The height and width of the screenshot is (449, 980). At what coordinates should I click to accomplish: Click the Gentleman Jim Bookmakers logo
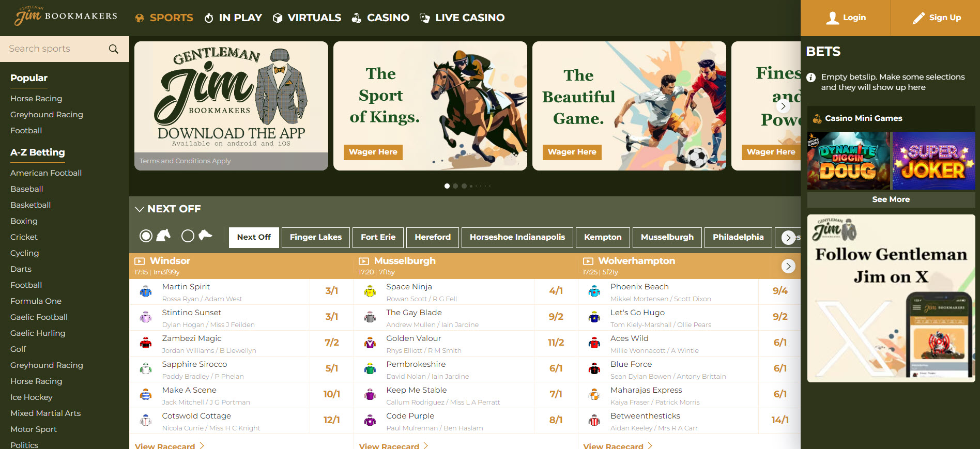66,16
